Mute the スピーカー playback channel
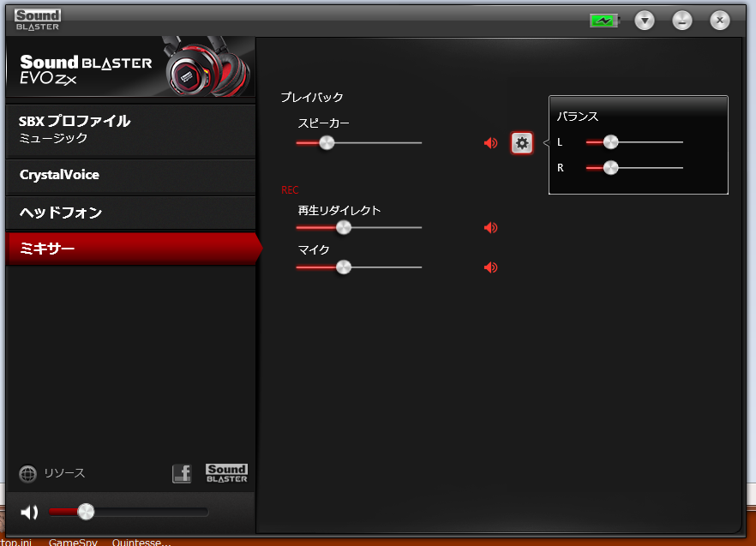Image resolution: width=756 pixels, height=546 pixels. (x=490, y=143)
